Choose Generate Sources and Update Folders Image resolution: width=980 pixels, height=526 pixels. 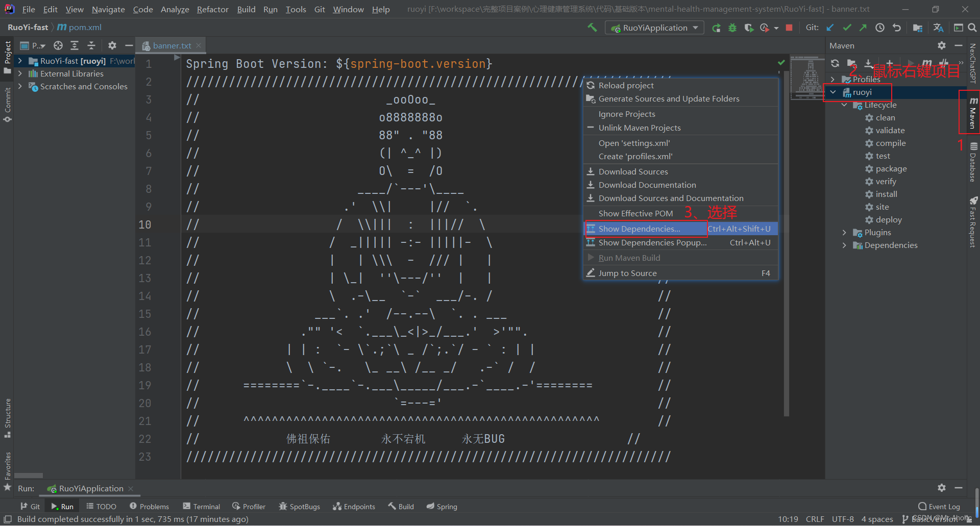tap(681, 98)
